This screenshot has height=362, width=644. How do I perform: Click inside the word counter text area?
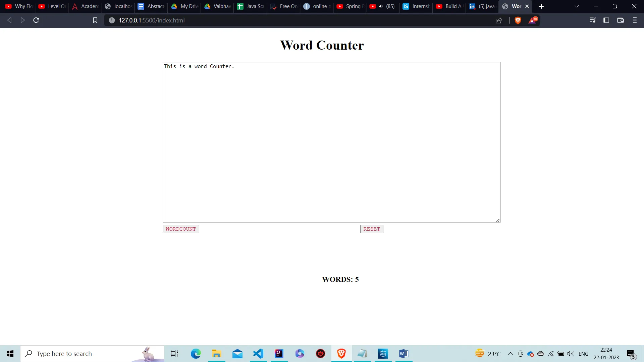[x=331, y=141]
